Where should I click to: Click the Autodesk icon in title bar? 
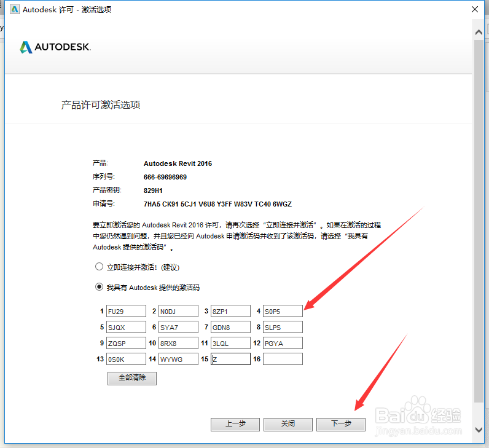pyautogui.click(x=15, y=9)
